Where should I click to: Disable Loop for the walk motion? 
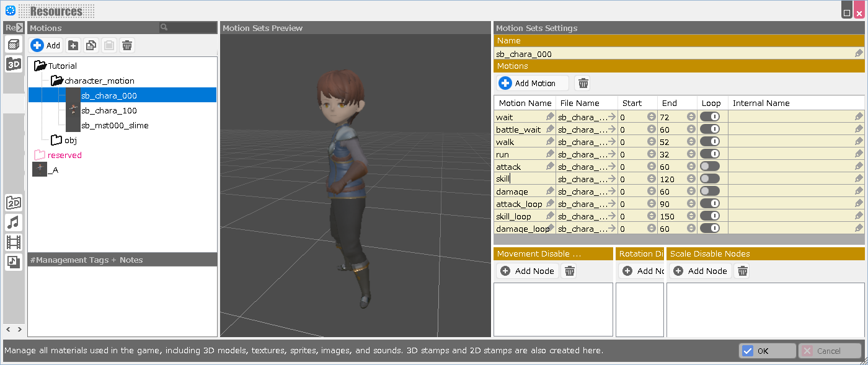709,141
